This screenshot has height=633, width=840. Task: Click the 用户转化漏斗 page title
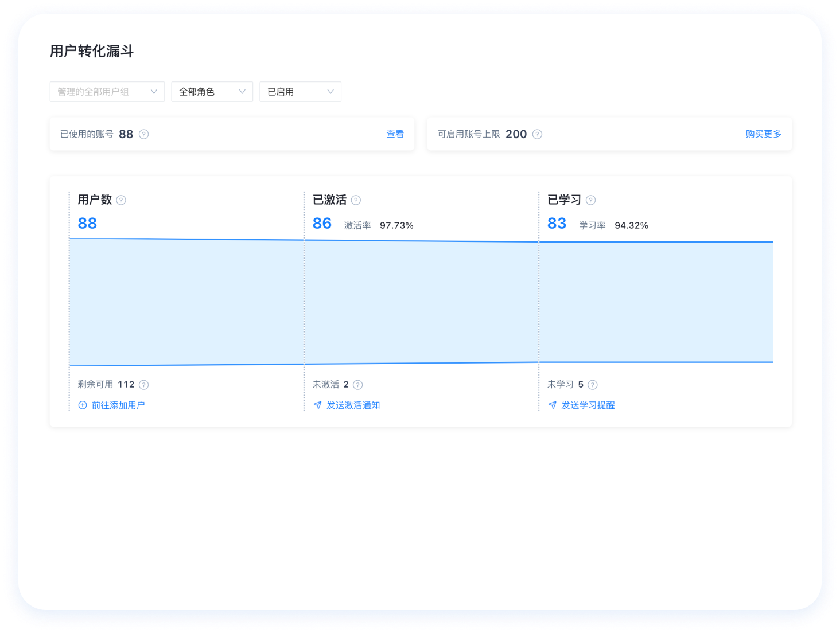[x=92, y=51]
